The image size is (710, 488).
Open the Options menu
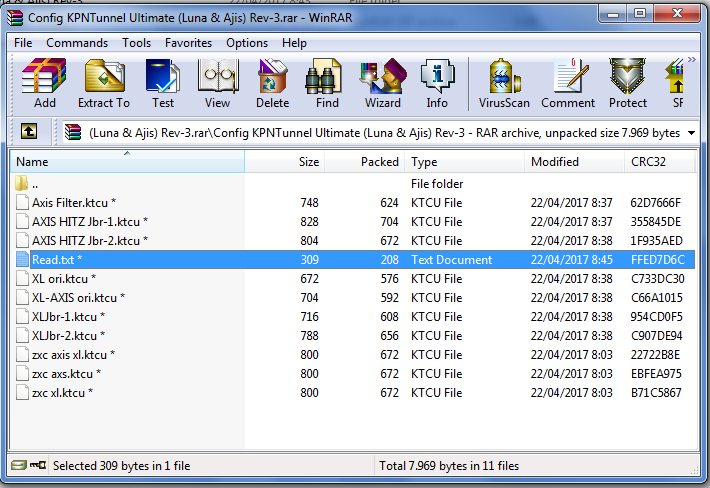tap(247, 43)
